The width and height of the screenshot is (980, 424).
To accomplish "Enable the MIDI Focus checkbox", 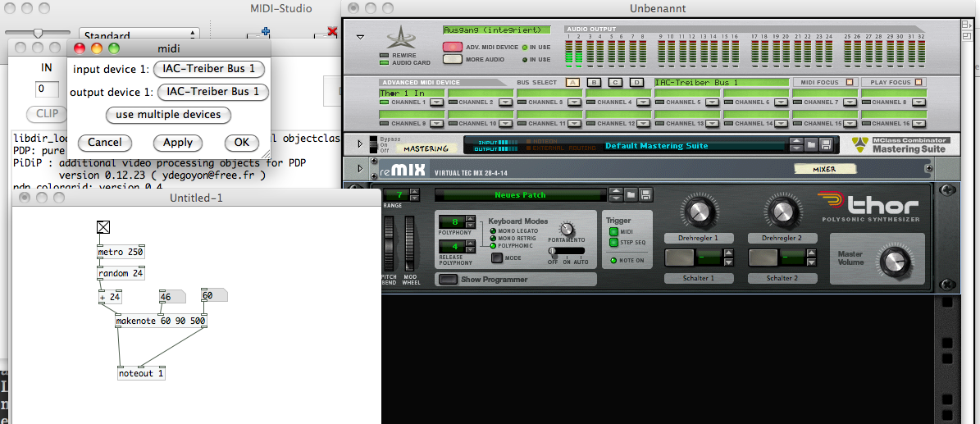I will [850, 82].
